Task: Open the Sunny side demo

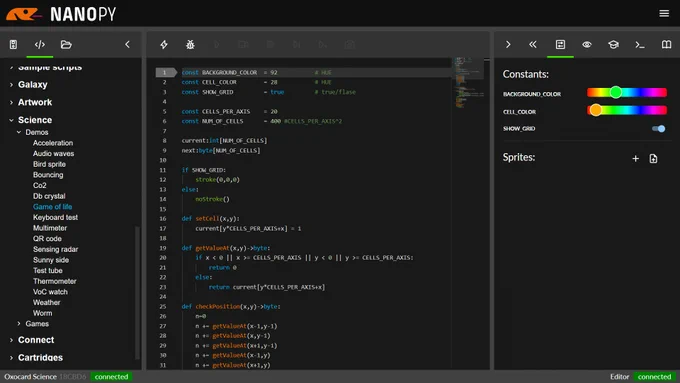Action: pyautogui.click(x=51, y=260)
